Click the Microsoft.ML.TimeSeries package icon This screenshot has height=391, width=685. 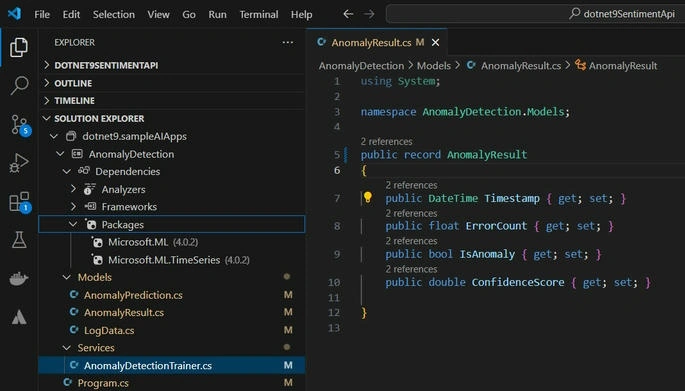click(98, 260)
